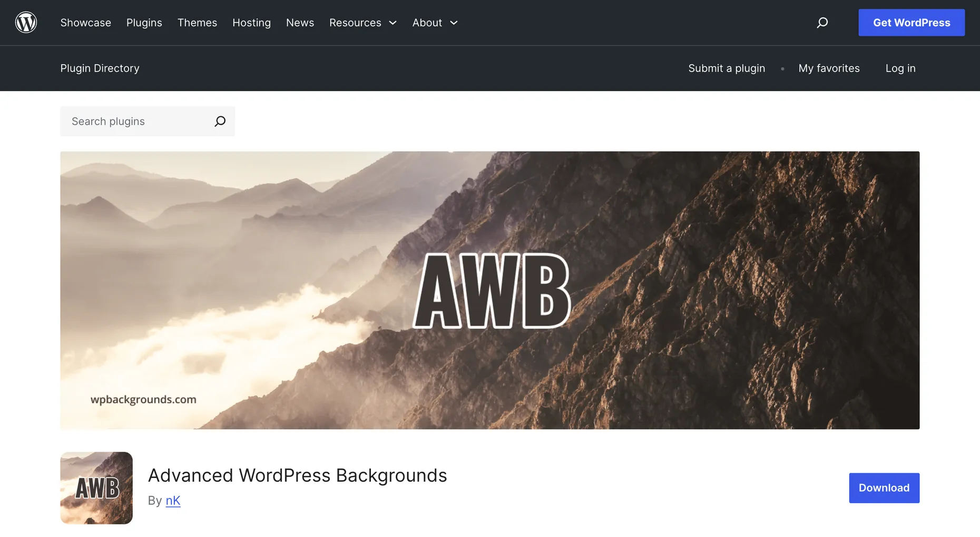Open author nK profile link
This screenshot has width=980, height=537.
[x=173, y=500]
